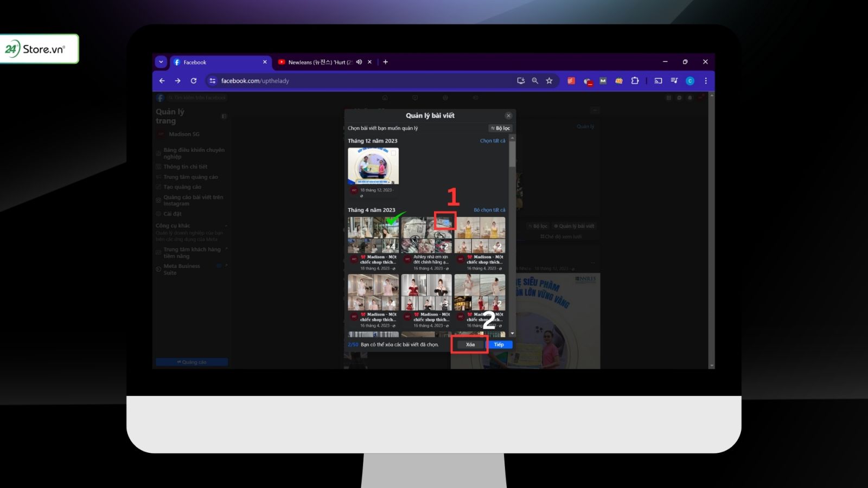Screen dimensions: 868x488
Task: Open Trung tâm quảng cáo in the sidebar
Action: [190, 177]
